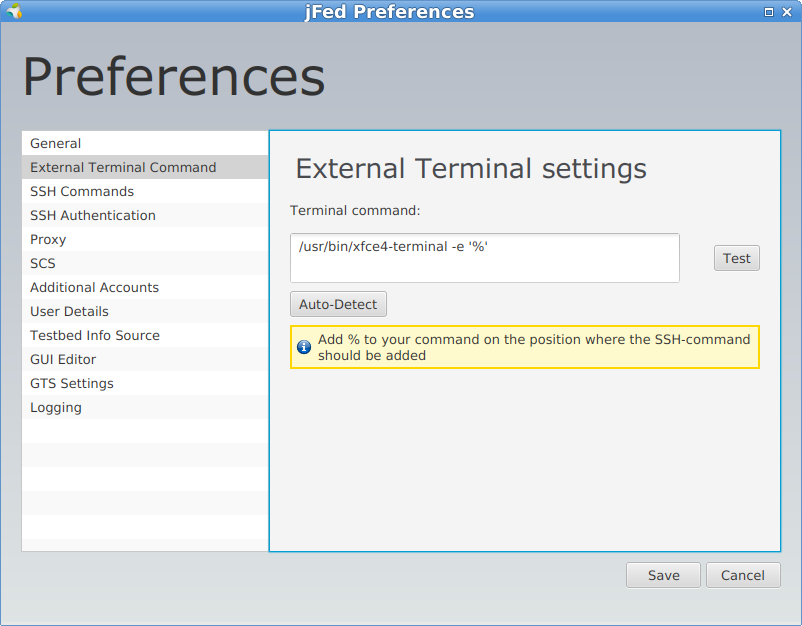Click the Auto-Detect button
This screenshot has width=802, height=626.
tap(338, 304)
